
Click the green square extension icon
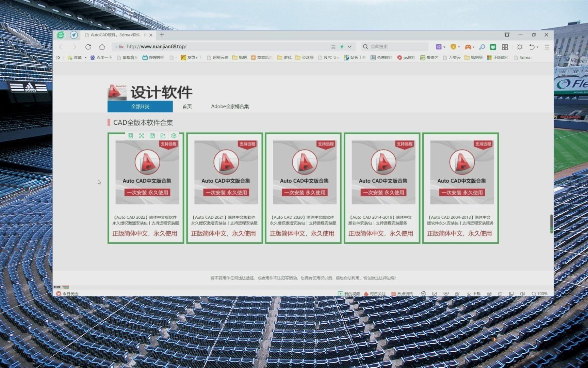pyautogui.click(x=493, y=47)
